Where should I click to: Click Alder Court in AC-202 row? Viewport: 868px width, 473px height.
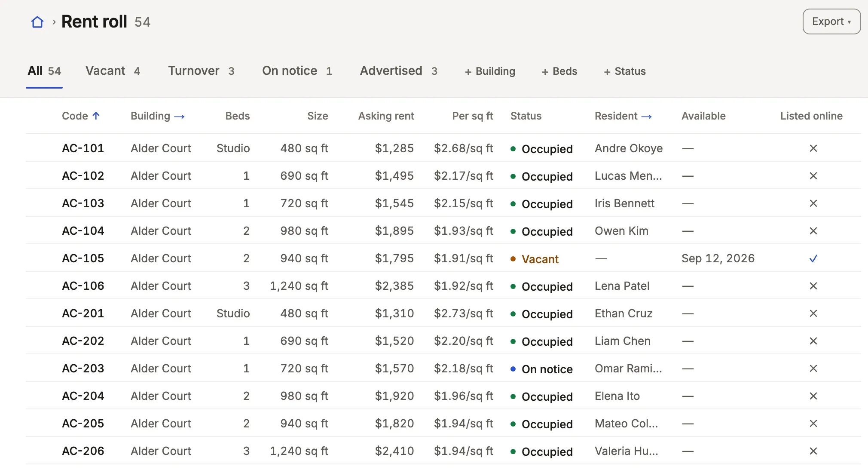(x=161, y=341)
